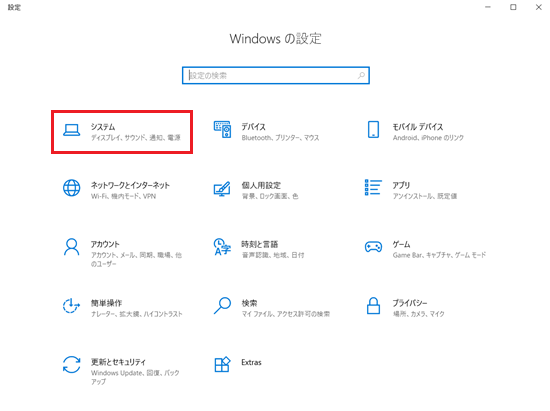
Task: Click the Game Bar、キャプチャ description text
Action: 440,255
